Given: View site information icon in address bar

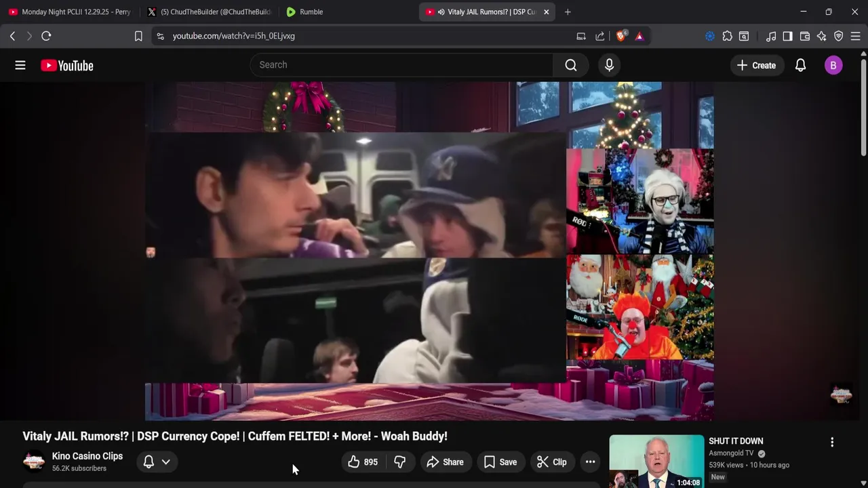Looking at the screenshot, I should click(160, 36).
